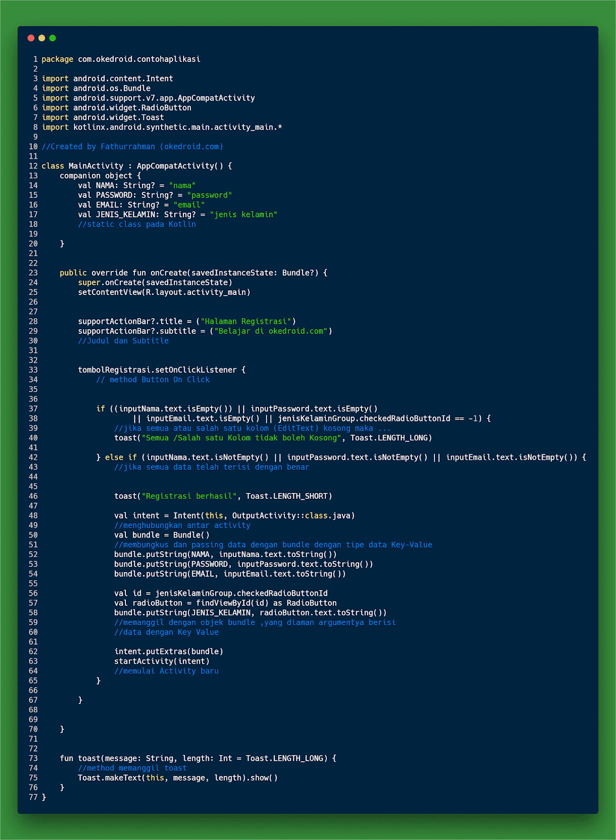Click the fun toast declaration line
The height and width of the screenshot is (840, 616).
198,759
